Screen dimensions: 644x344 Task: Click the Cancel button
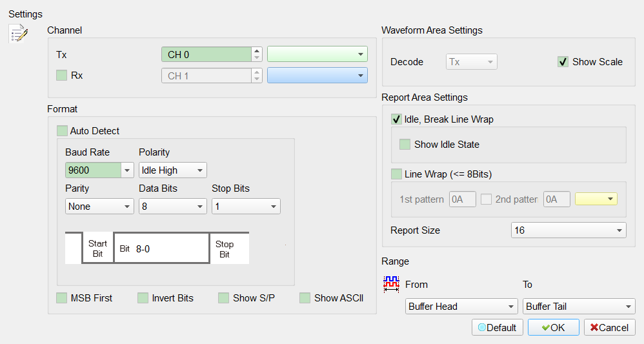click(x=610, y=328)
